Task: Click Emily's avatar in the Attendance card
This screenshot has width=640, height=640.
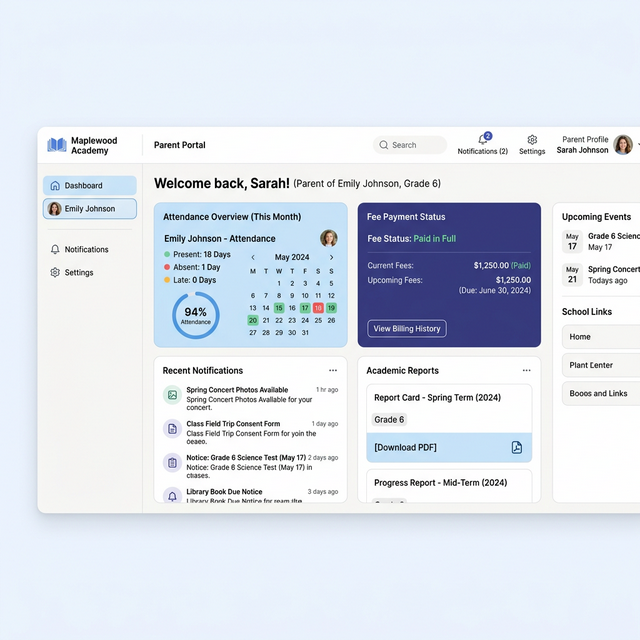Action: coord(329,238)
